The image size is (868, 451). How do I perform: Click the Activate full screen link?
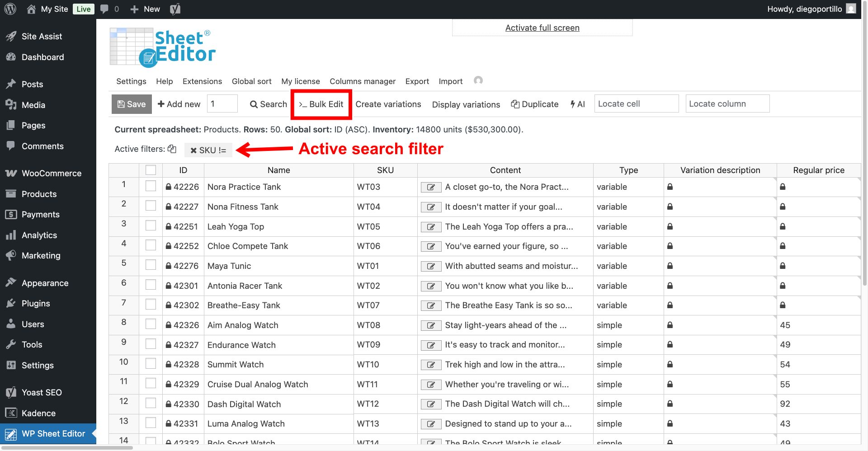(x=542, y=28)
